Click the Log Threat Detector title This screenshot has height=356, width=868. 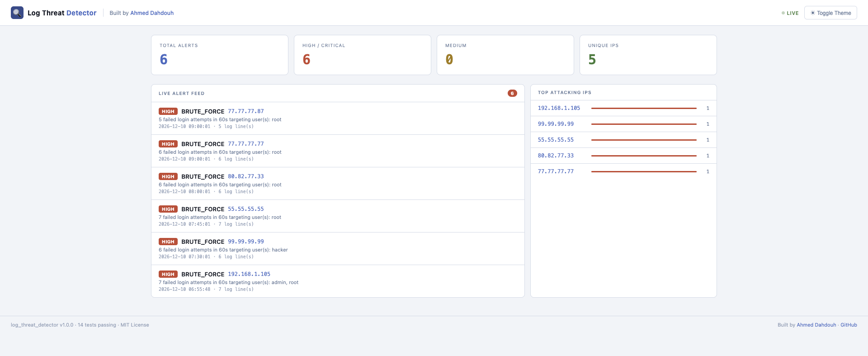point(62,13)
